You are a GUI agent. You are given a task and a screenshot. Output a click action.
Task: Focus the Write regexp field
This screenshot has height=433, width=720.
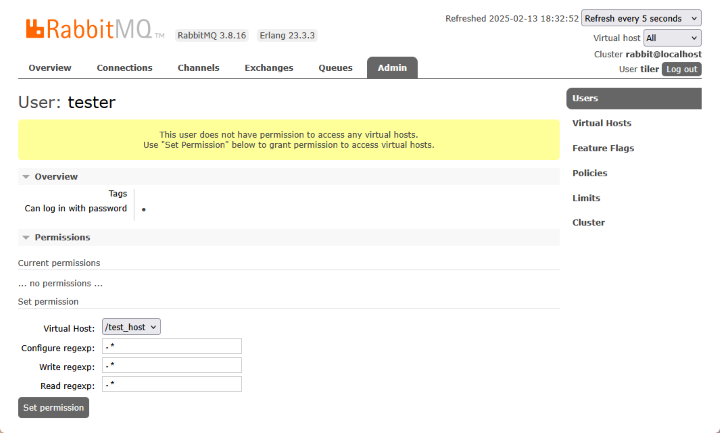coord(172,366)
